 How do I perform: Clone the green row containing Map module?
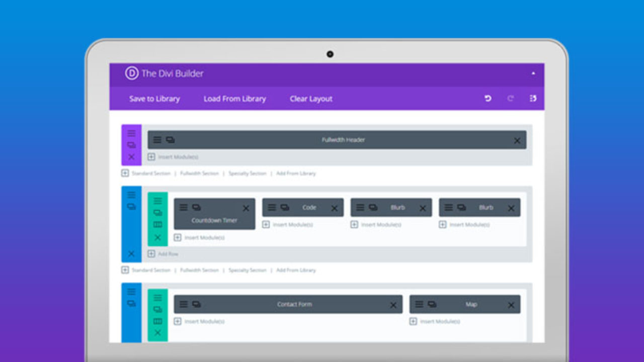click(157, 310)
